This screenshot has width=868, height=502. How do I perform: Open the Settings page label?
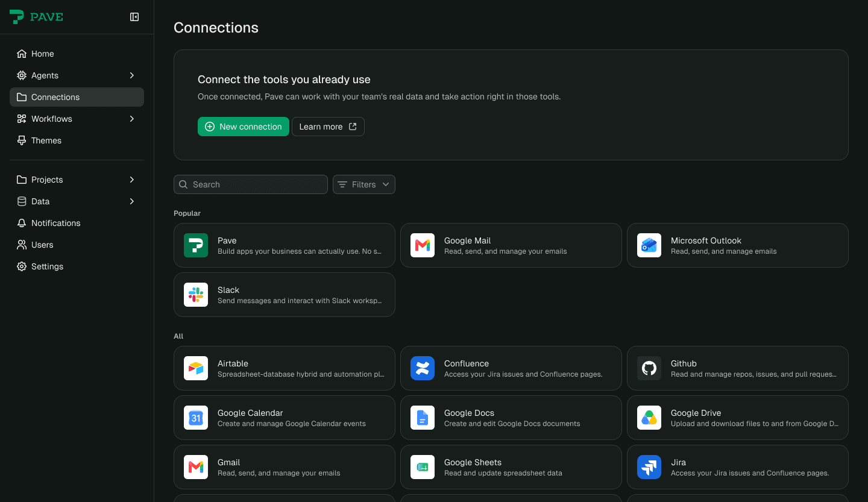47,266
